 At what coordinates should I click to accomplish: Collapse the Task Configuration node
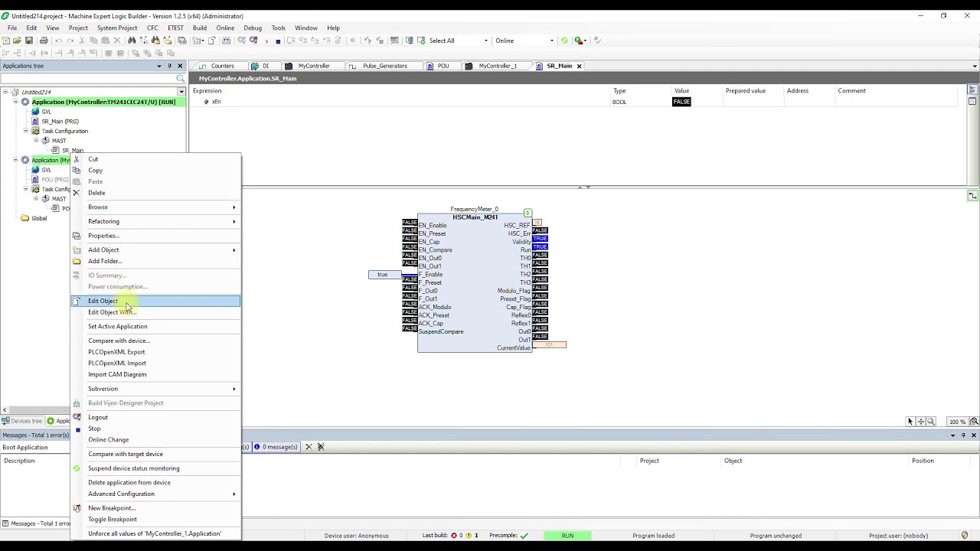(25, 131)
